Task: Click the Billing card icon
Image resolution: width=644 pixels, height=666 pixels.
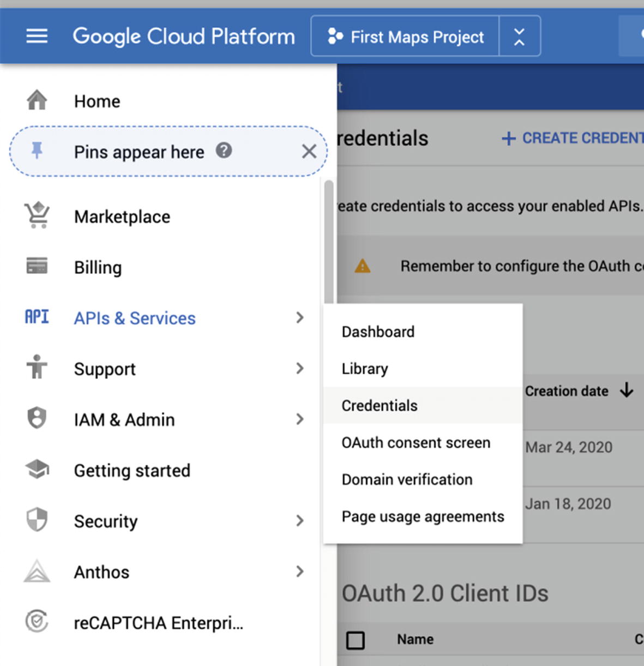Action: [37, 266]
